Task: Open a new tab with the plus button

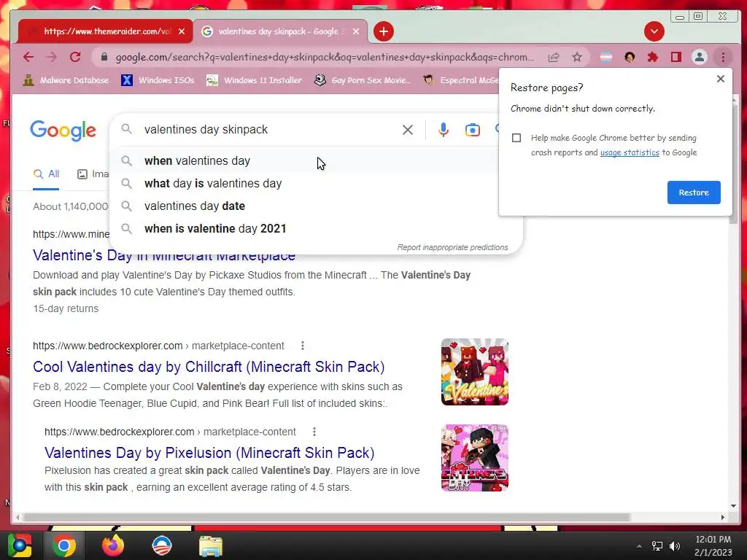Action: point(384,31)
